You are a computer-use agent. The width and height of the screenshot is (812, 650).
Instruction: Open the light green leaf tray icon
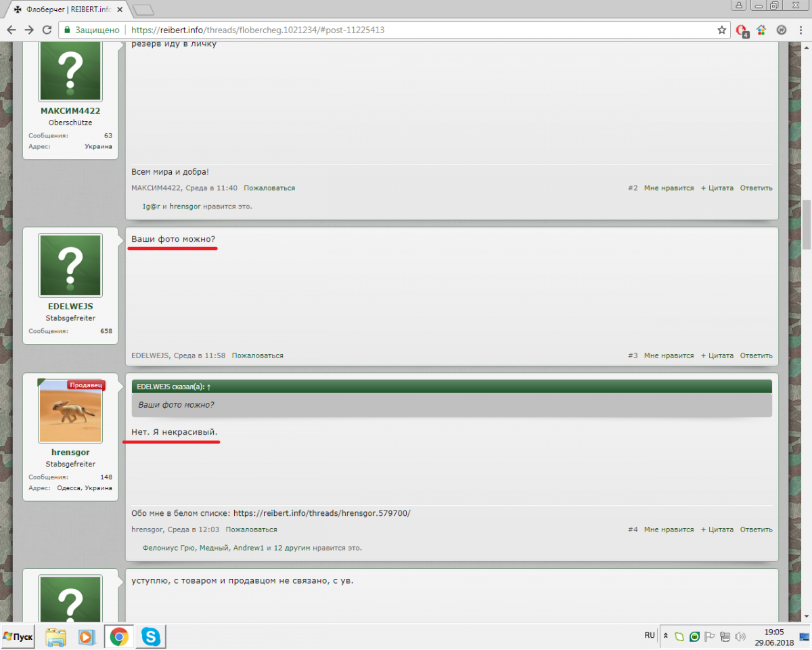click(679, 636)
